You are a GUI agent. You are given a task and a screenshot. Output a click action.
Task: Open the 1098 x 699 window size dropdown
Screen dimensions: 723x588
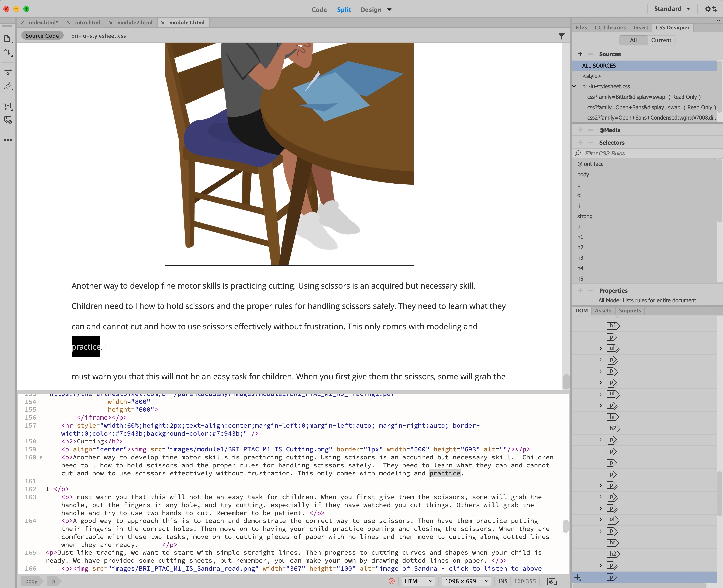(466, 581)
